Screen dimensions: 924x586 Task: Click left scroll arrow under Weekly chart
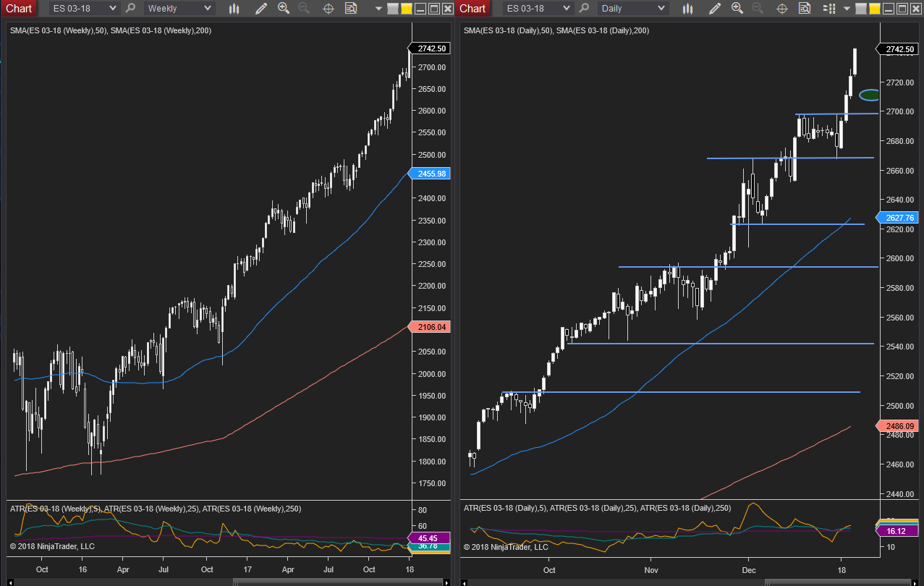9,582
